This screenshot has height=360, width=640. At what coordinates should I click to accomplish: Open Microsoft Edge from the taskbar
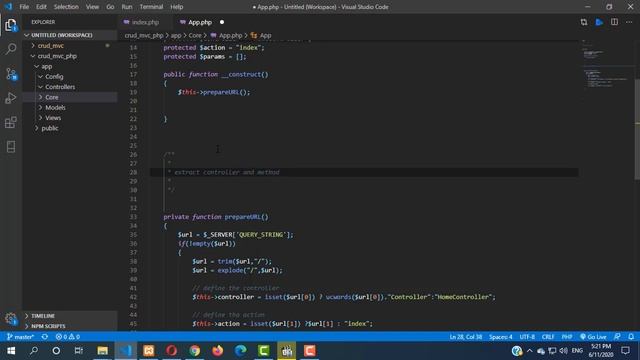point(241,351)
